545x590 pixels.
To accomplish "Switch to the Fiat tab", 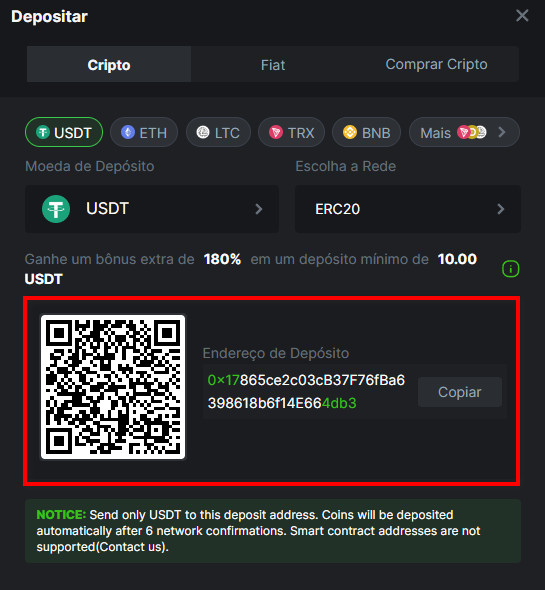I will point(273,65).
